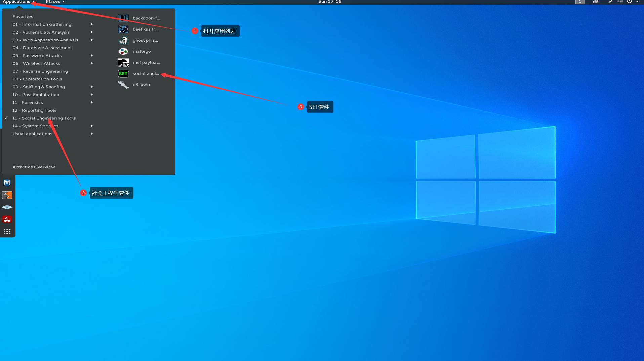
Task: Click the screen recorder camera icon
Action: [595, 2]
